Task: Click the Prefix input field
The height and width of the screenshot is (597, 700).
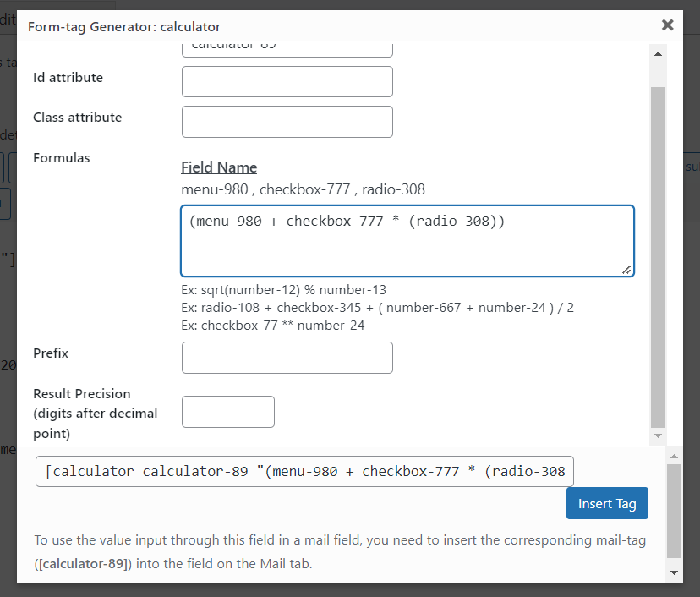Action: pos(287,358)
